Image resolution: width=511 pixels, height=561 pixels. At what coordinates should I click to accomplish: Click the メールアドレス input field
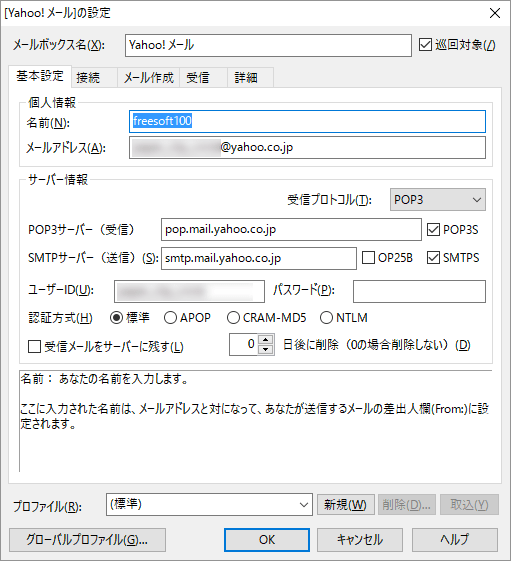(307, 147)
